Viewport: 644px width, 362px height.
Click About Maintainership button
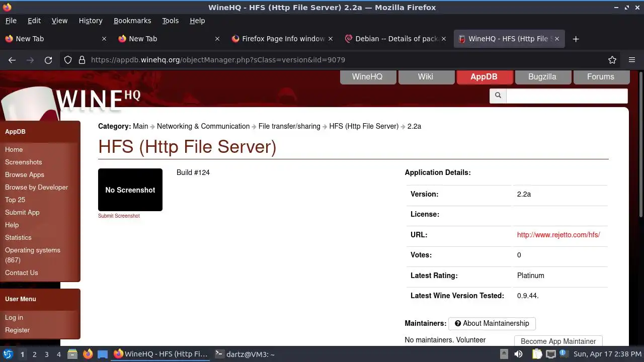492,323
